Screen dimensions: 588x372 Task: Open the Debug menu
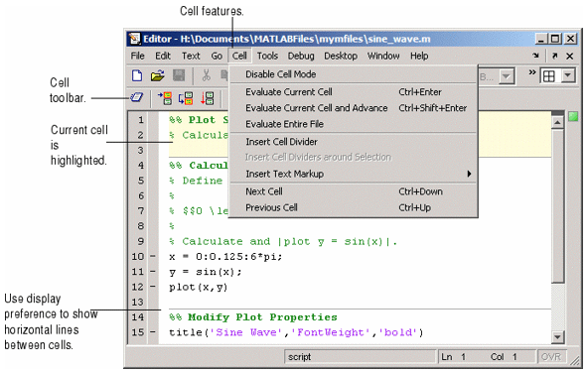point(301,56)
